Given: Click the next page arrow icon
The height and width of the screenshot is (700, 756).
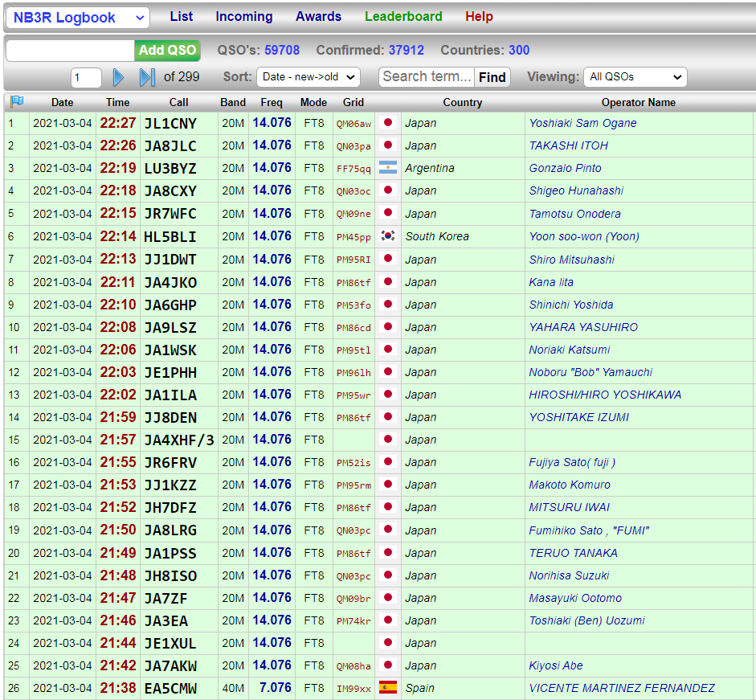Looking at the screenshot, I should [118, 77].
